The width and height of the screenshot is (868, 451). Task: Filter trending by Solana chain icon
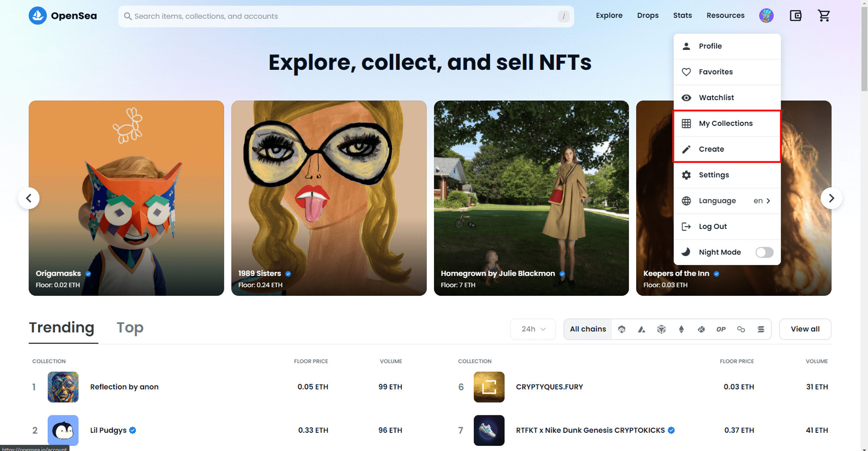pyautogui.click(x=761, y=329)
